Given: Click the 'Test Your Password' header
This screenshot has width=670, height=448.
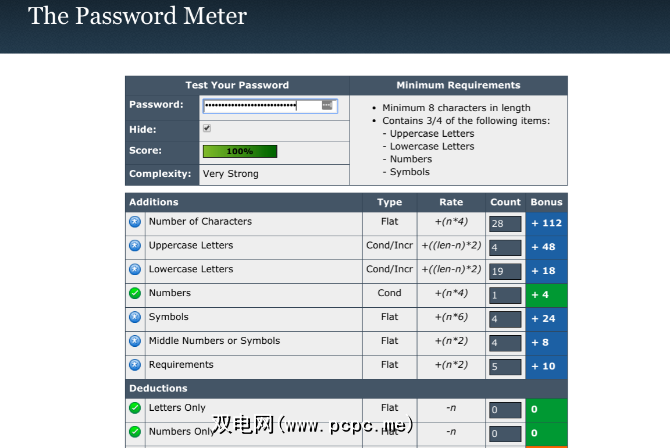Looking at the screenshot, I should tap(237, 85).
